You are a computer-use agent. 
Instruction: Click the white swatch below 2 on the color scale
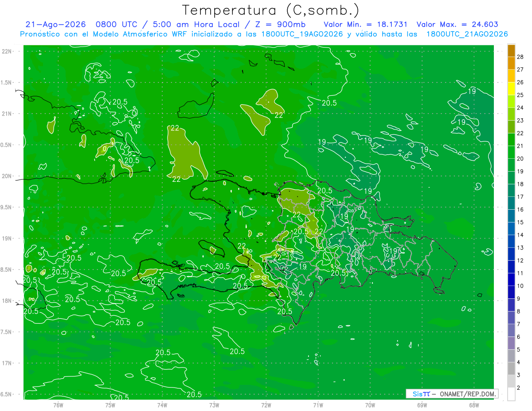pyautogui.click(x=511, y=394)
